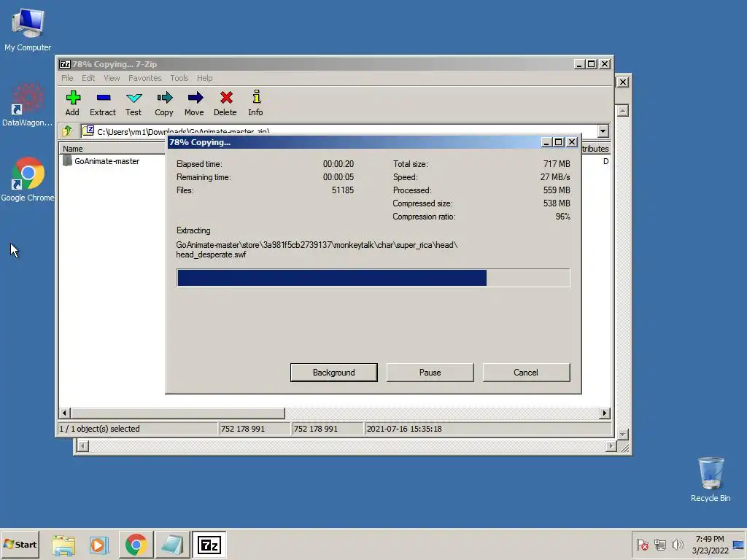Open the address bar dropdown arrow
This screenshot has height=560, width=747.
tap(603, 131)
